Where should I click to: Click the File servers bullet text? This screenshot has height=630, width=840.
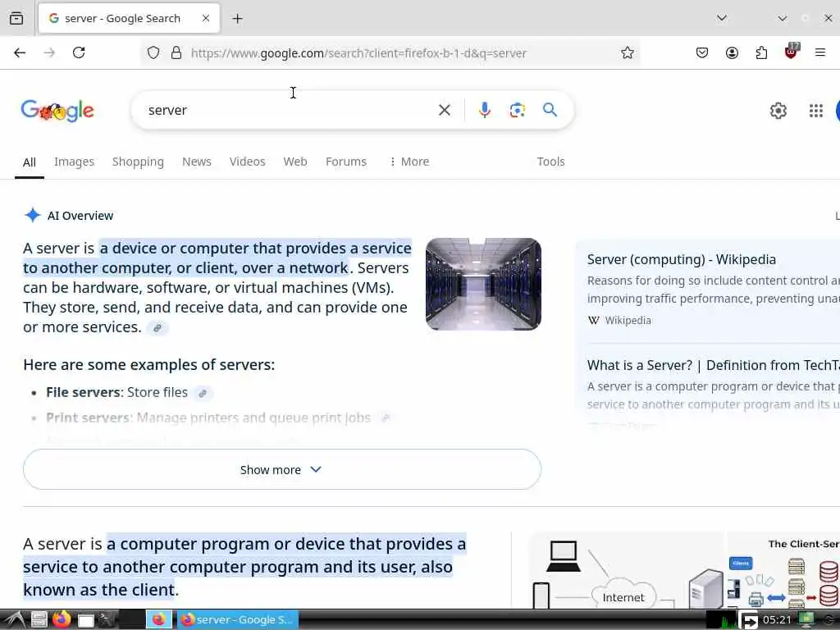116,393
